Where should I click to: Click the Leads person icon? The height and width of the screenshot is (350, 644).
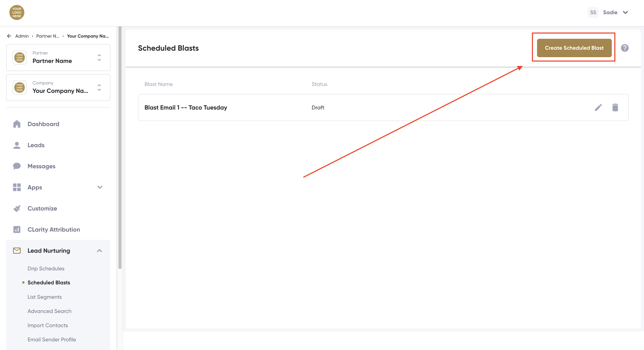pos(17,145)
